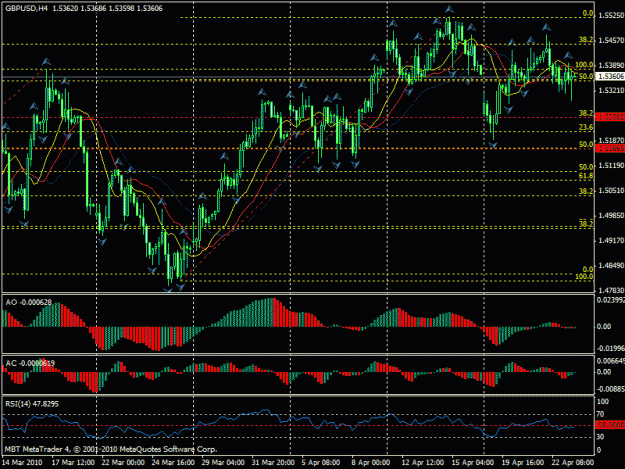Click the 1.51870 price axis label
Viewport: 625px width, 469px height.
click(611, 140)
